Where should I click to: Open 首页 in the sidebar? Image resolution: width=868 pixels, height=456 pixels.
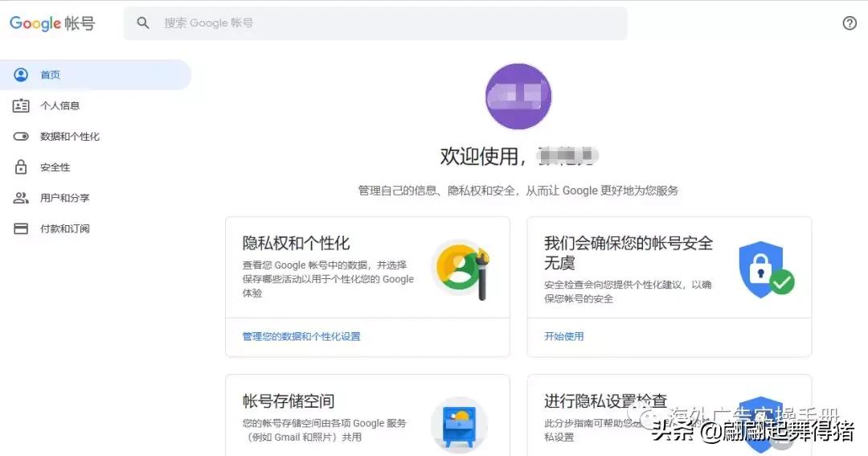95,75
